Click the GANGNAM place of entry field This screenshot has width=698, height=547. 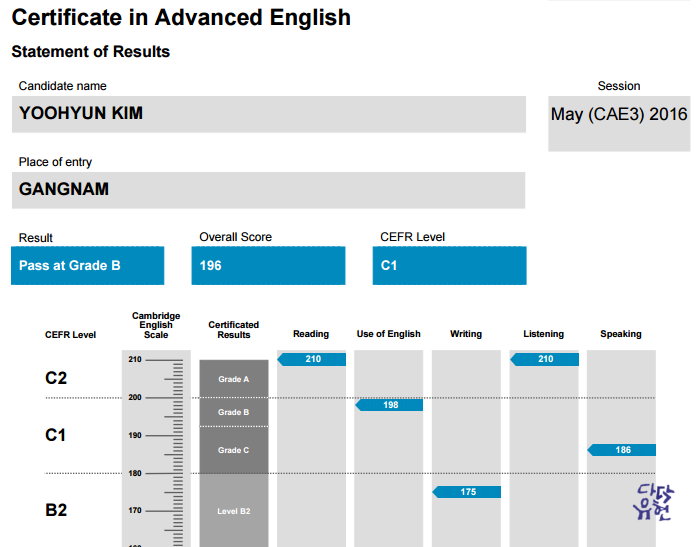268,189
